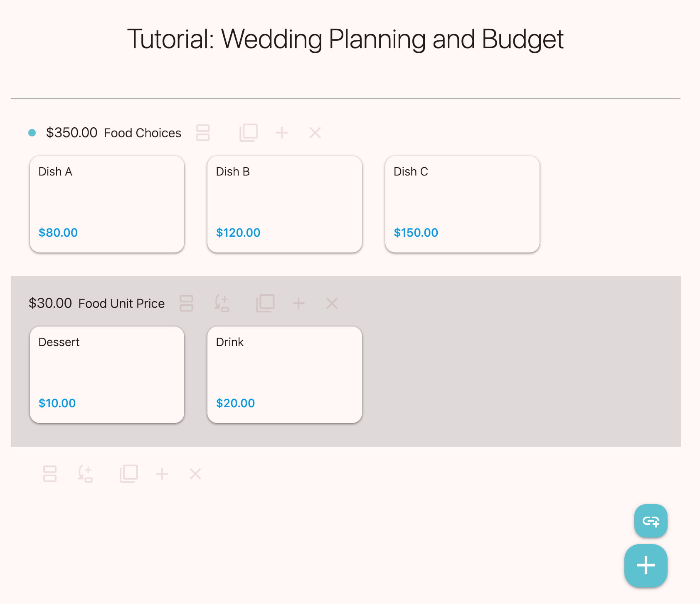
Task: Edit the $120.00 price on Dish B
Action: click(238, 233)
